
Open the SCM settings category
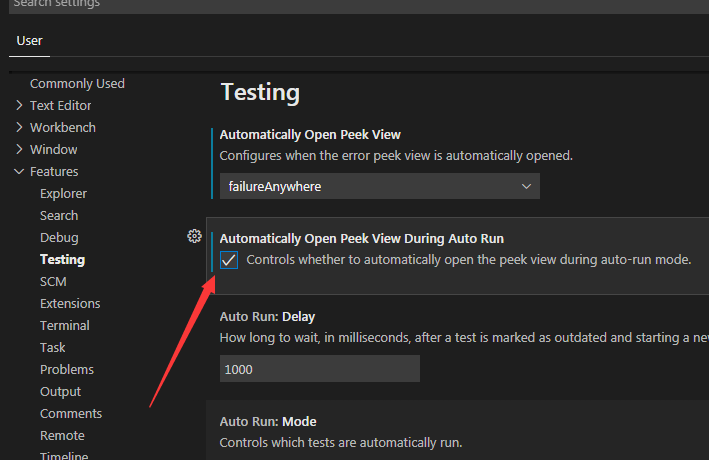click(x=53, y=281)
